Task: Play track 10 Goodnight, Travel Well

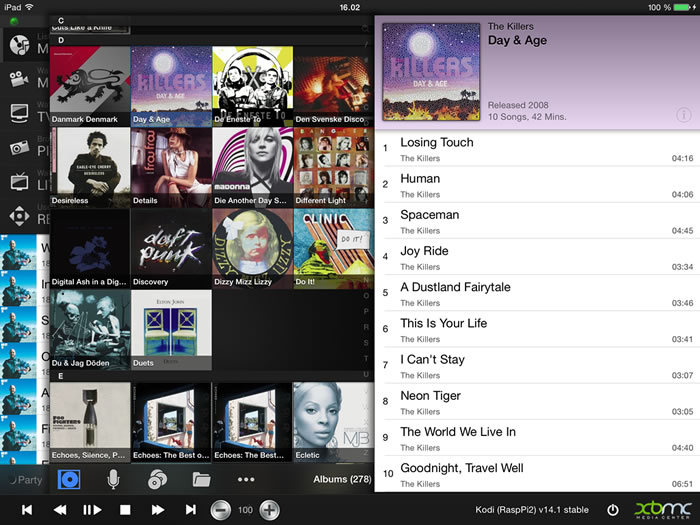Action: tap(537, 474)
